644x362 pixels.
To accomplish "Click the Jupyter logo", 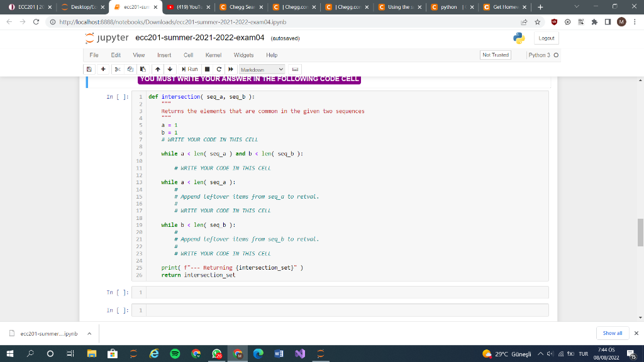I will 107,38.
